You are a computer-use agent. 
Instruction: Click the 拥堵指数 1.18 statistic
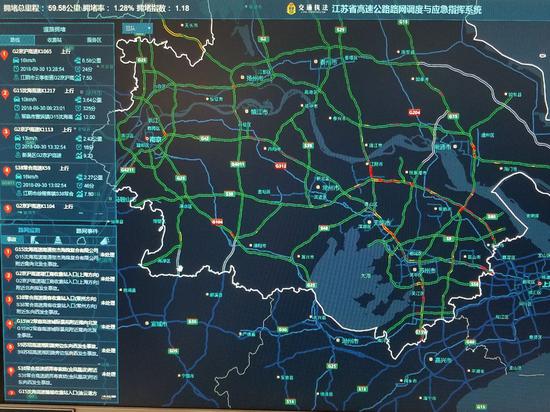point(163,8)
